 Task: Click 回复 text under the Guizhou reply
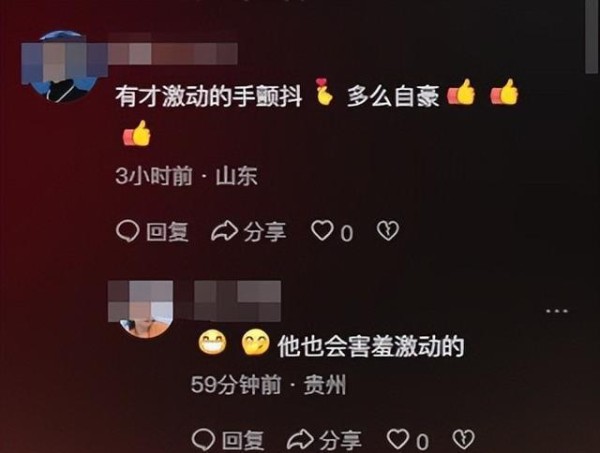click(x=243, y=440)
